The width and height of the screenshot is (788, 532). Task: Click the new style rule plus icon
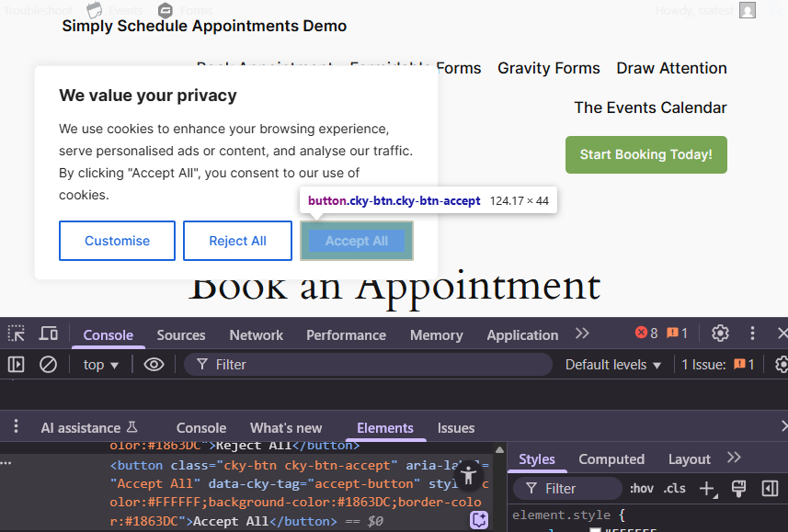pos(706,489)
